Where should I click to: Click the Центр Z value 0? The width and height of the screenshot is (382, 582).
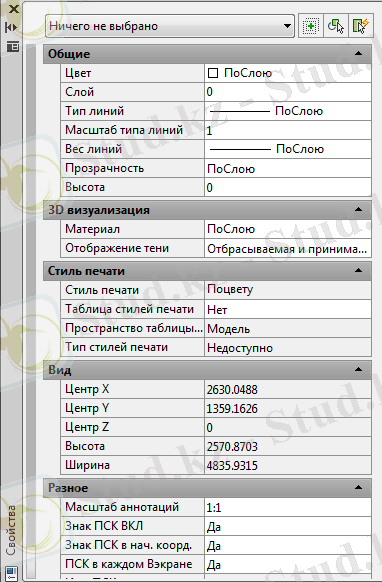[x=288, y=427]
